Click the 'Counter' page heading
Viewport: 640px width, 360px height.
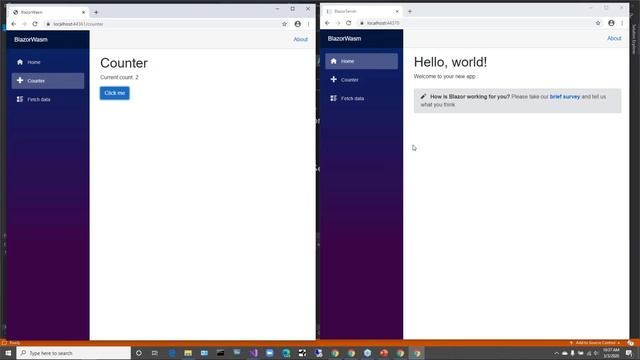click(124, 63)
